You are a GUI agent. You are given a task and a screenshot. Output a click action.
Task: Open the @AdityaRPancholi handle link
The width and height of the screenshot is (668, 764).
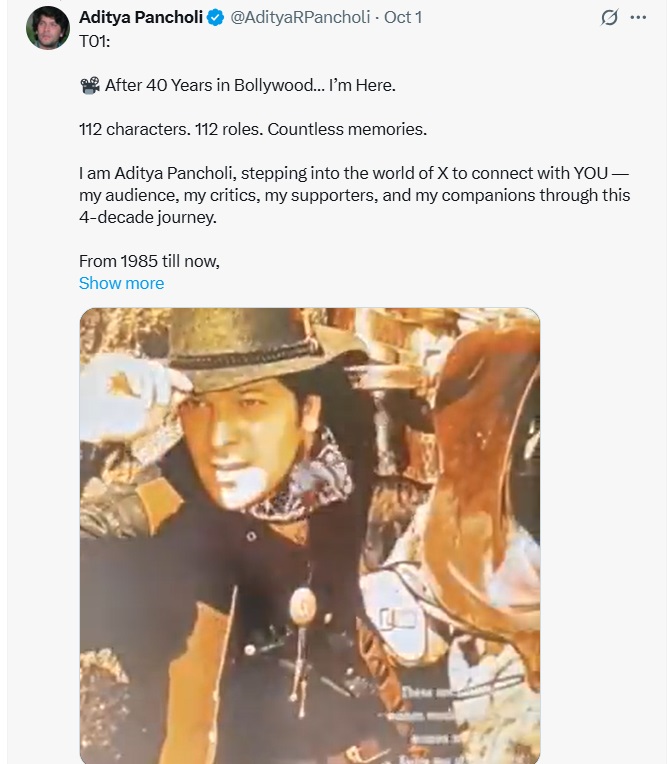(x=299, y=18)
